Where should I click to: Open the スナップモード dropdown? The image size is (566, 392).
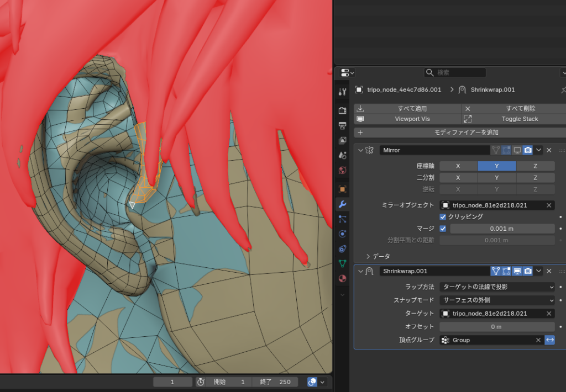click(x=497, y=300)
